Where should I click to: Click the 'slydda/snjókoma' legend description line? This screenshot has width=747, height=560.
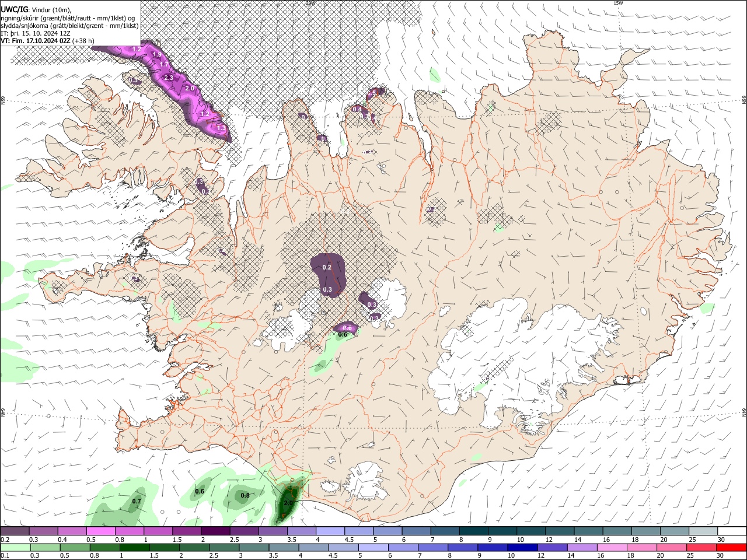click(69, 26)
